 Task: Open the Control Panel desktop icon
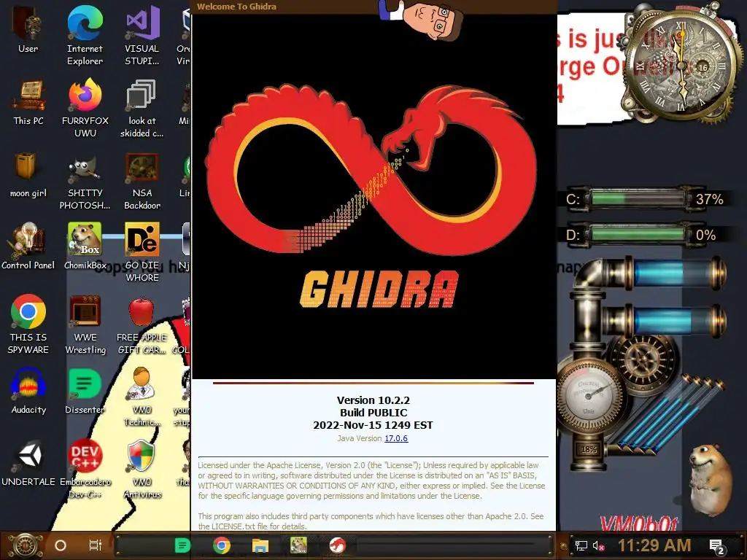tap(28, 246)
